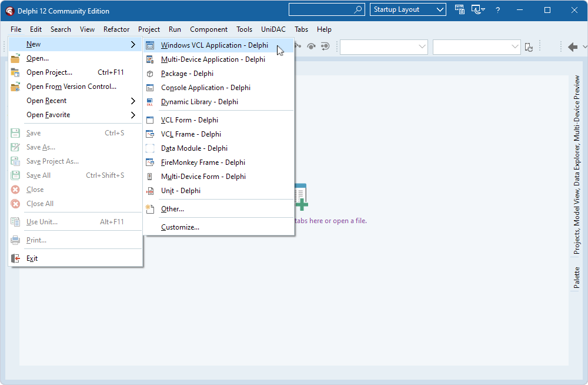Click the red Close All icon
Screen dimensions: 588x385
pyautogui.click(x=15, y=203)
